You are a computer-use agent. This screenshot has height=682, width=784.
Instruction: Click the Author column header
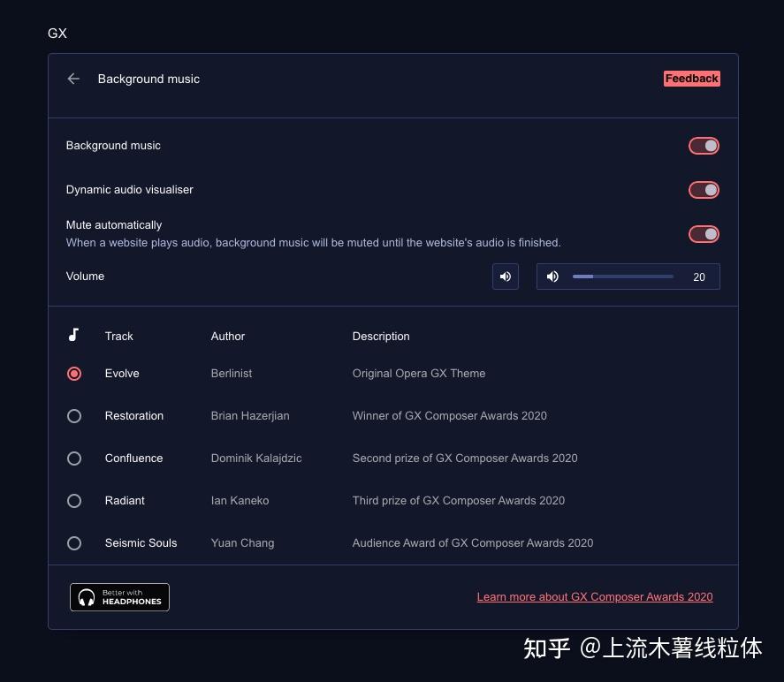(x=227, y=336)
